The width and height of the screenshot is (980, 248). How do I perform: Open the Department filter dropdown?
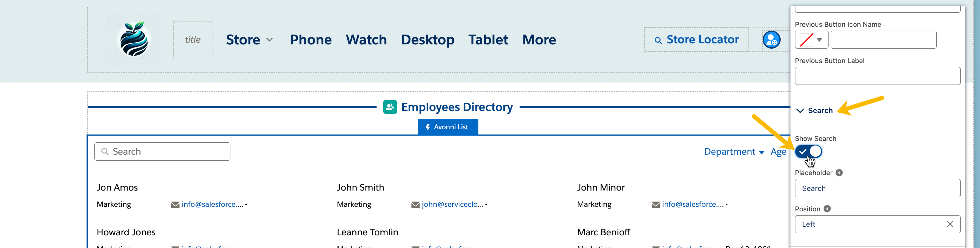point(734,152)
